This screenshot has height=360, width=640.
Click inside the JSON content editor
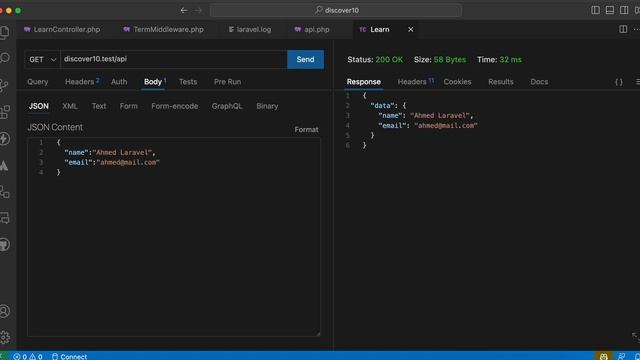tap(174, 237)
